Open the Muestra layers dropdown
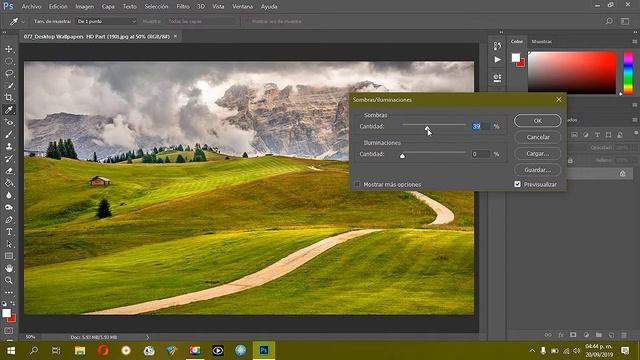This screenshot has height=360, width=640. (x=202, y=21)
